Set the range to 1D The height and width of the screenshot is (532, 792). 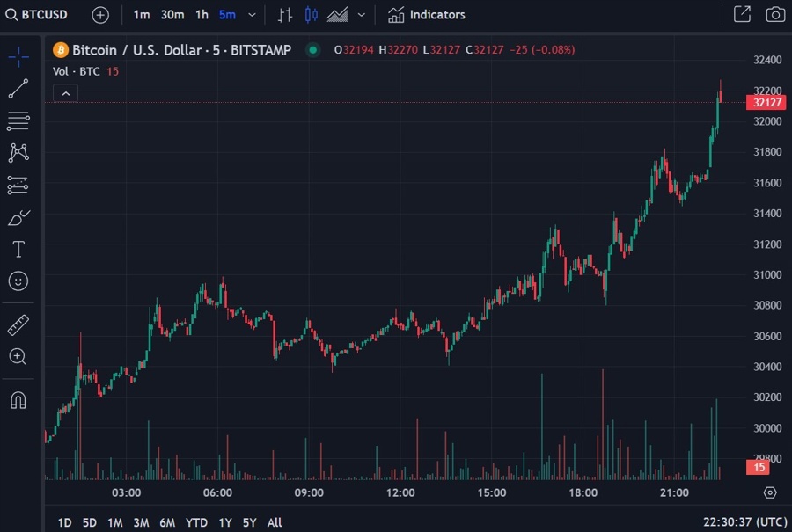[64, 522]
